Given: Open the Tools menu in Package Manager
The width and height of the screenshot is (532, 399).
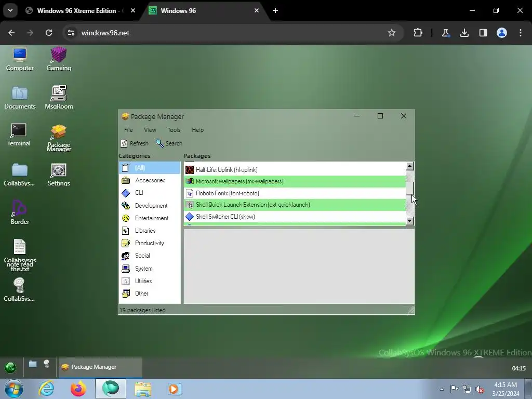Looking at the screenshot, I should tap(174, 130).
